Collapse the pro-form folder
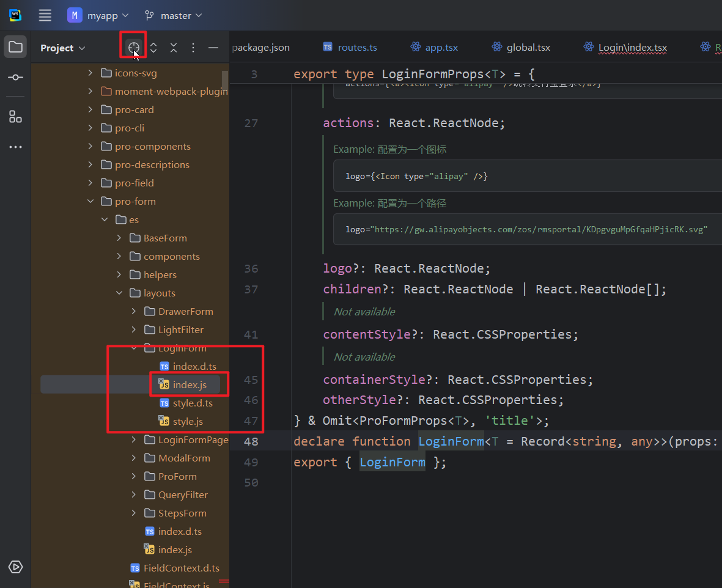The width and height of the screenshot is (722, 588). click(90, 201)
